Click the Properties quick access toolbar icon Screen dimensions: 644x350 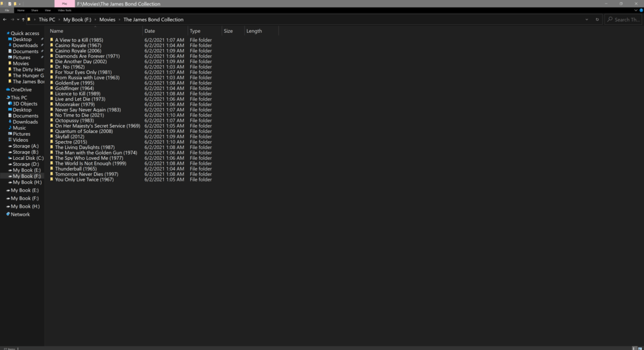9,4
